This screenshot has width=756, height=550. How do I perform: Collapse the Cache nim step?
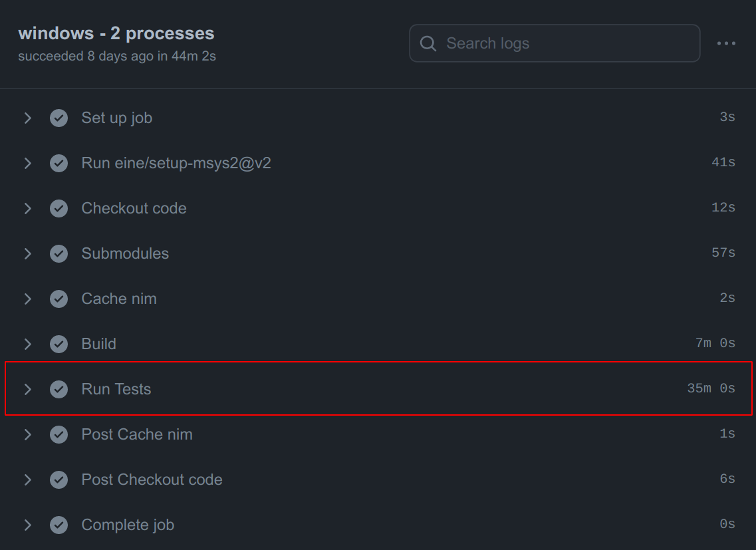tap(27, 299)
